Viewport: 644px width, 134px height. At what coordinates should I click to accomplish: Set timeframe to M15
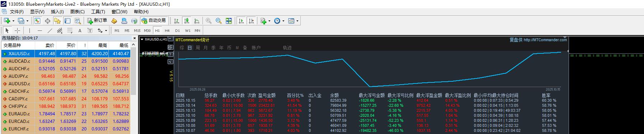click(137, 30)
